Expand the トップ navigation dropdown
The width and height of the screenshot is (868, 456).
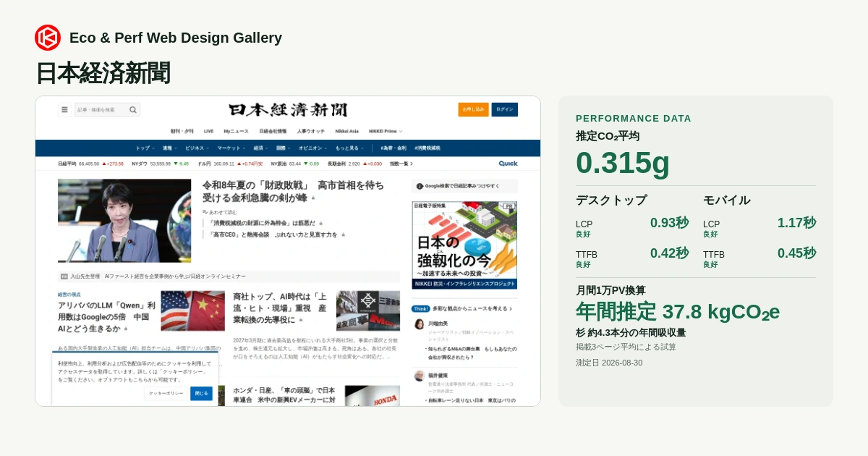(145, 148)
